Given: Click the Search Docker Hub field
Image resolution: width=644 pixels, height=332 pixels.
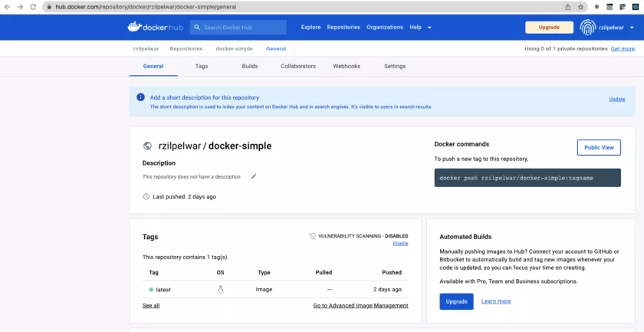Looking at the screenshot, I should tap(238, 28).
